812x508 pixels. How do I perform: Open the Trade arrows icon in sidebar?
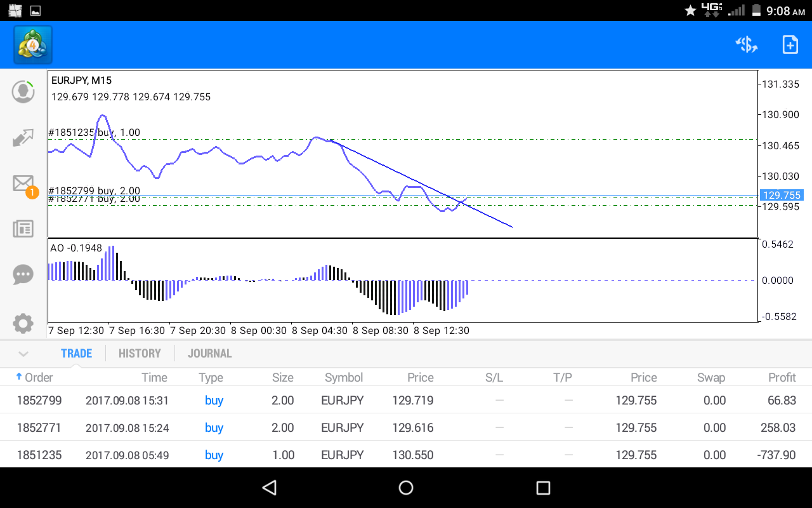click(x=23, y=138)
